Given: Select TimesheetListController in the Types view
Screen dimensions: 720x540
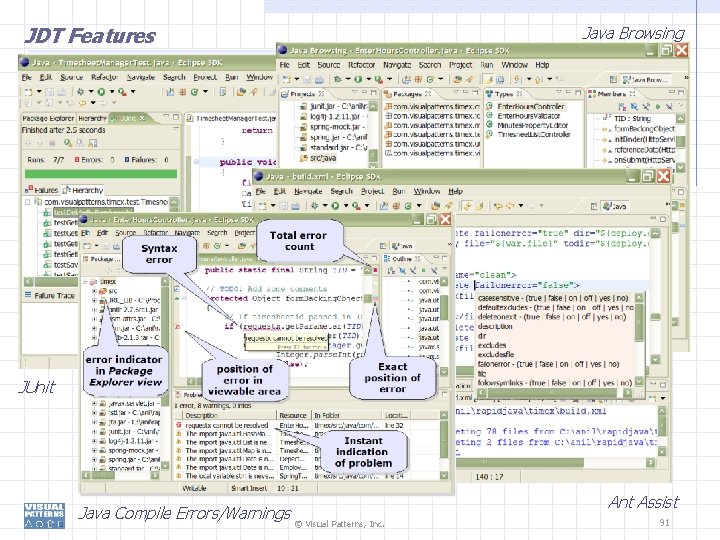Looking at the screenshot, I should pyautogui.click(x=534, y=135).
